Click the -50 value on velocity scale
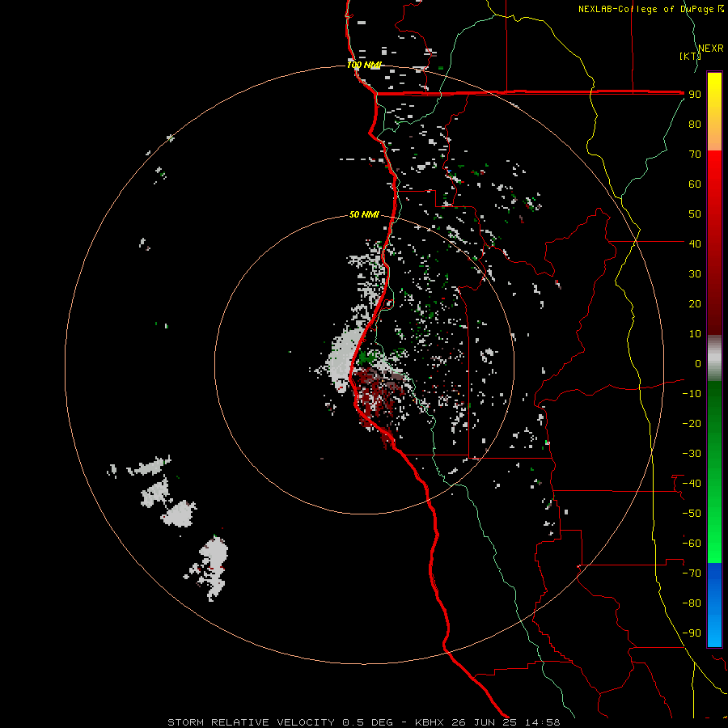 click(x=692, y=514)
